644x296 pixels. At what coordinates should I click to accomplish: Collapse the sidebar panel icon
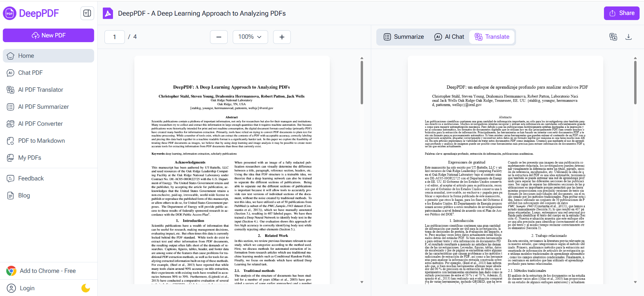point(87,13)
